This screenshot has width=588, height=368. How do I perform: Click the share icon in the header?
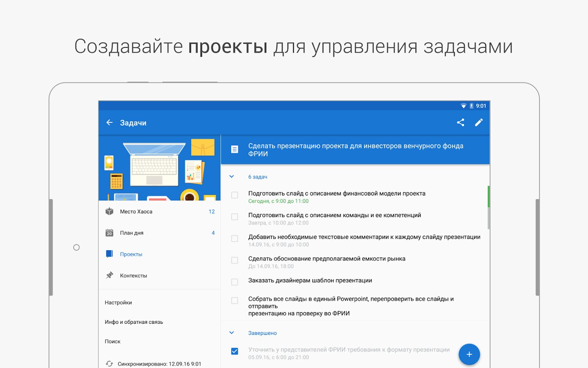coord(461,123)
